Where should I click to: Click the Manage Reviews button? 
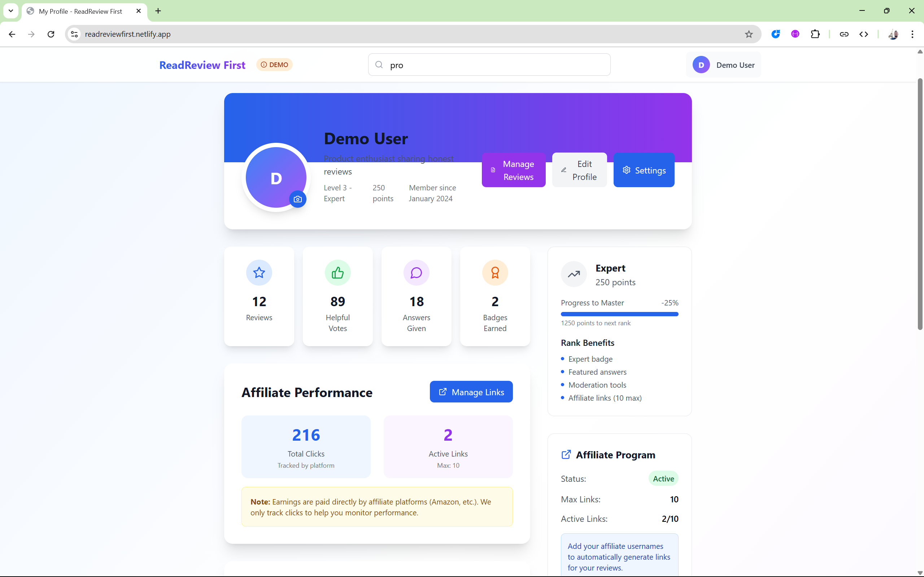click(513, 170)
